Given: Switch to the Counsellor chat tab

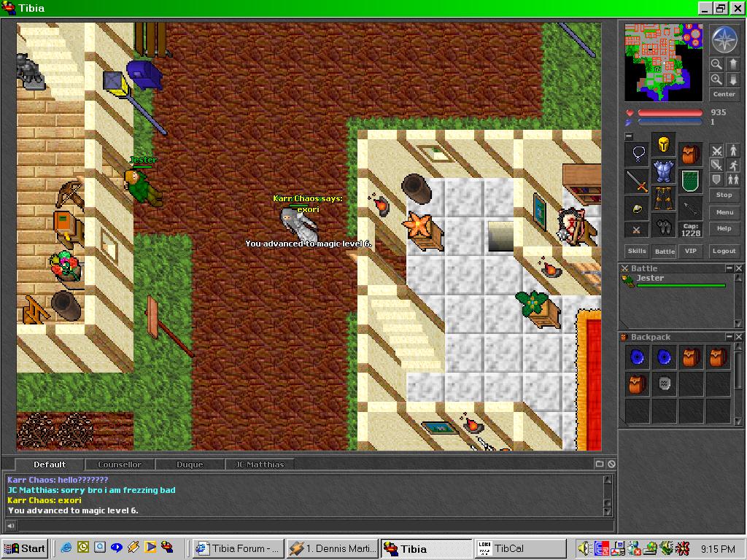Looking at the screenshot, I should click(120, 464).
